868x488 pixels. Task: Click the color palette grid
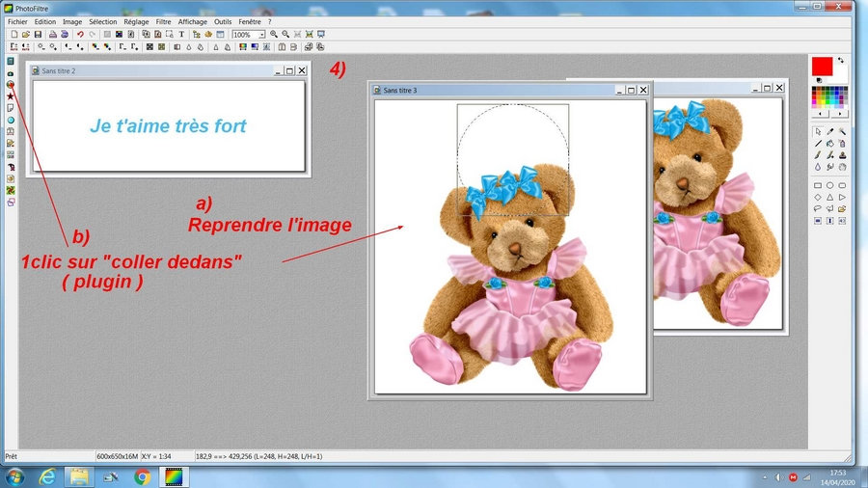(829, 96)
